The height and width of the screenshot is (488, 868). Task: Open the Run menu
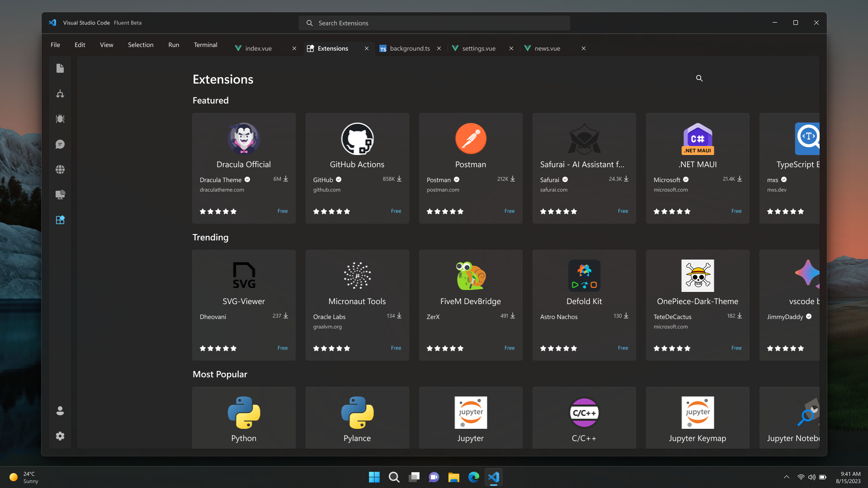(174, 45)
